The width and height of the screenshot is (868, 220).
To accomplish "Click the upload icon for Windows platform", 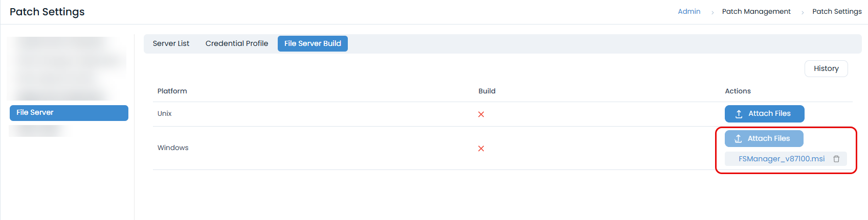I will [738, 139].
